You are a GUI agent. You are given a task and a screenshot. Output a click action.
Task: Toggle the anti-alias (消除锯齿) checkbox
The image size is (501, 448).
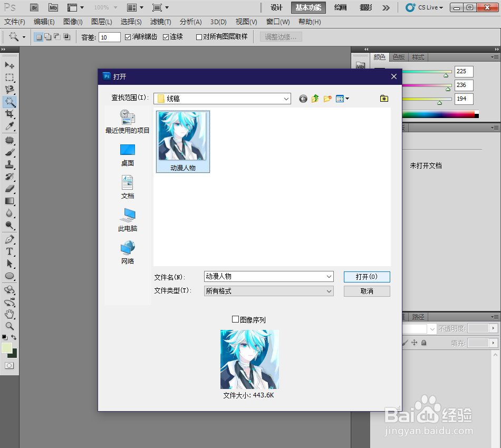pyautogui.click(x=128, y=37)
